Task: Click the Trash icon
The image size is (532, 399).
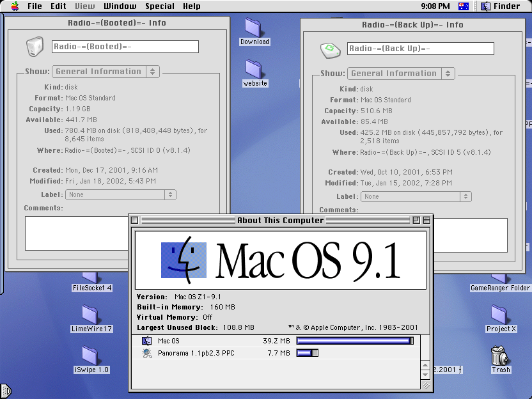Action: pos(499,356)
